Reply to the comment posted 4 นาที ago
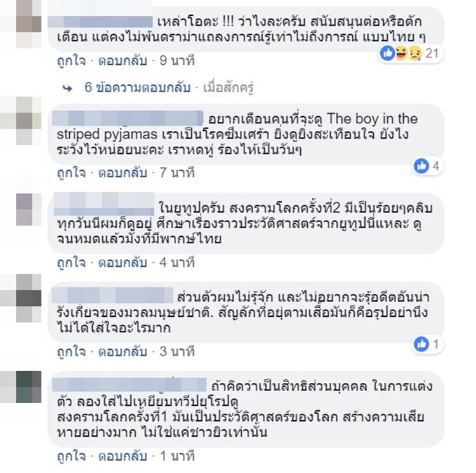 122,262
